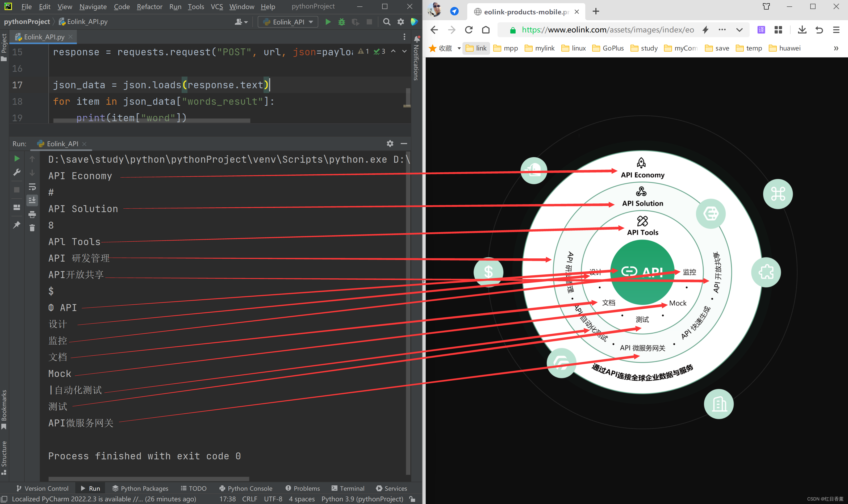The height and width of the screenshot is (504, 848).
Task: Switch to Python Console tool window
Action: click(x=246, y=488)
